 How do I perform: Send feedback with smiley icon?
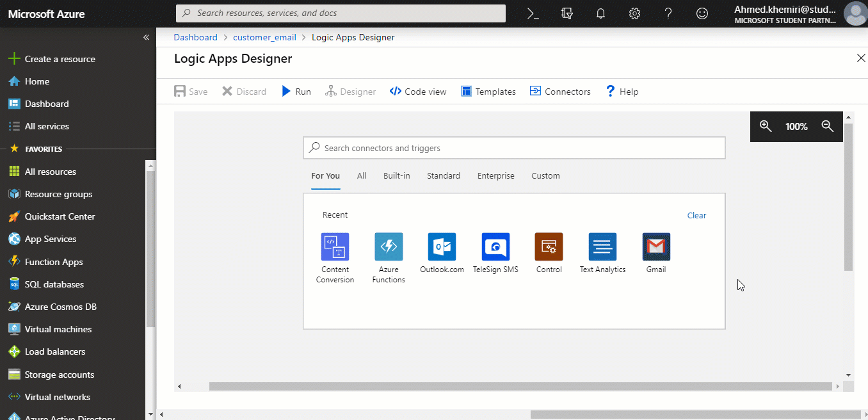pos(702,13)
